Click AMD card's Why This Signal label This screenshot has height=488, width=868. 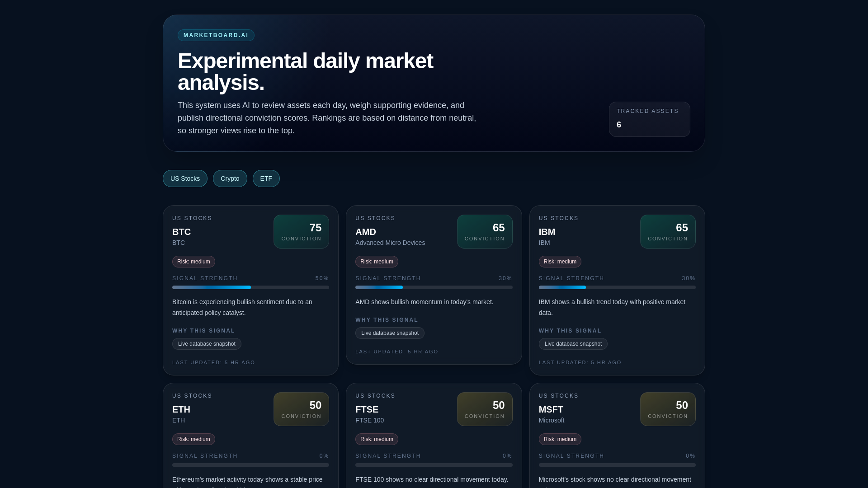(x=387, y=320)
